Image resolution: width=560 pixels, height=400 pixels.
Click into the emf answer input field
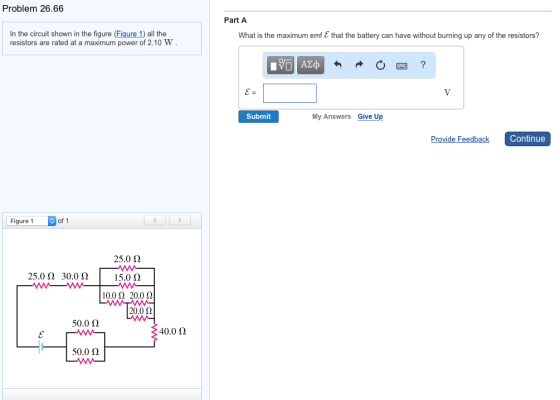(290, 93)
